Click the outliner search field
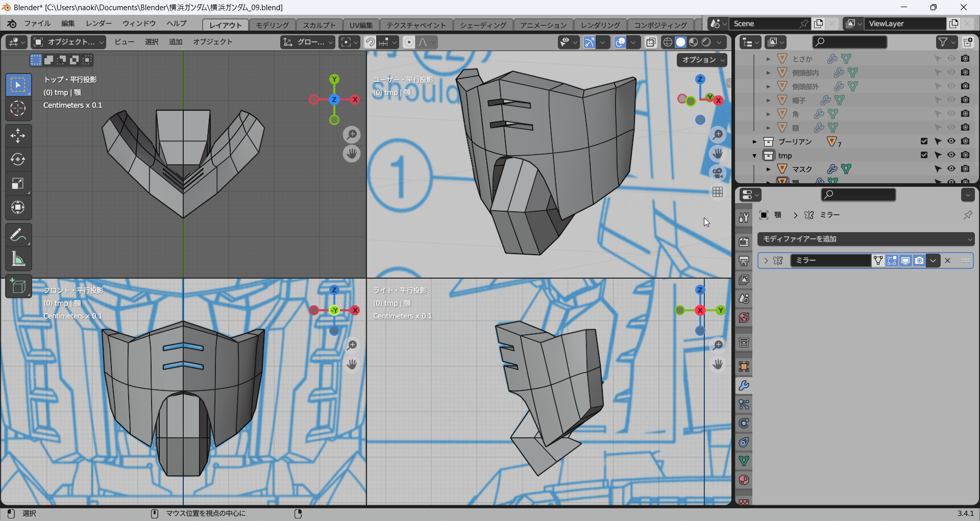980x521 pixels. [850, 42]
